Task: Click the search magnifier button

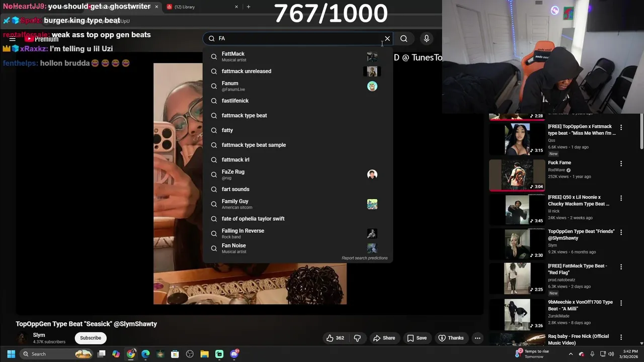Action: (404, 39)
